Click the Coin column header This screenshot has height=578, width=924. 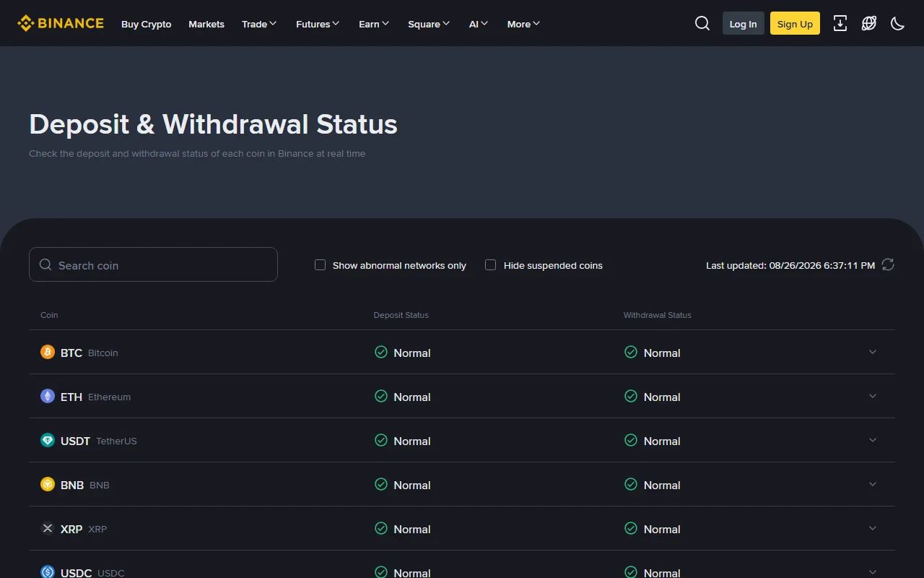coord(49,315)
